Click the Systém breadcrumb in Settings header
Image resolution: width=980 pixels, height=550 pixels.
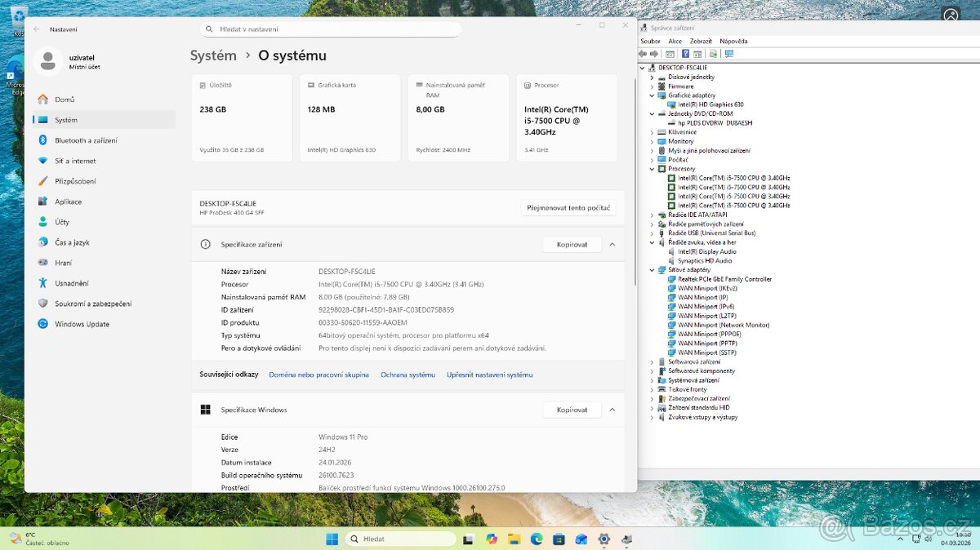coord(213,55)
